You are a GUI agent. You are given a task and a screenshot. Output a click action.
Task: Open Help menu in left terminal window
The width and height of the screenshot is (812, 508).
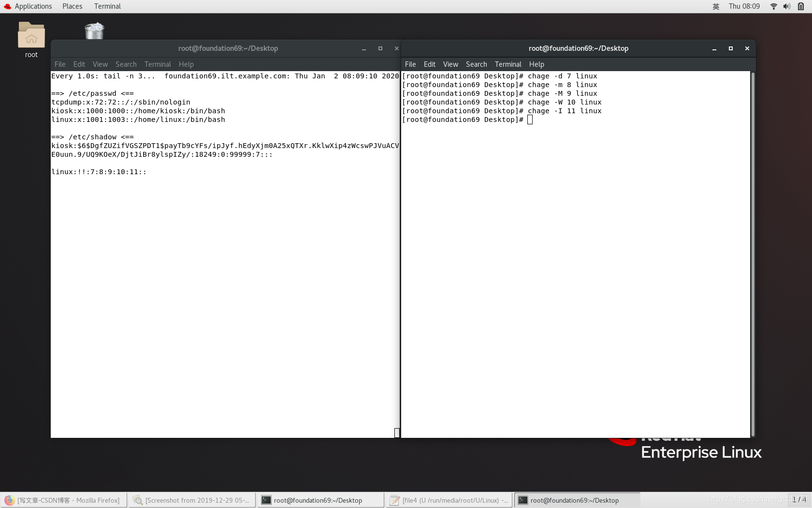186,64
